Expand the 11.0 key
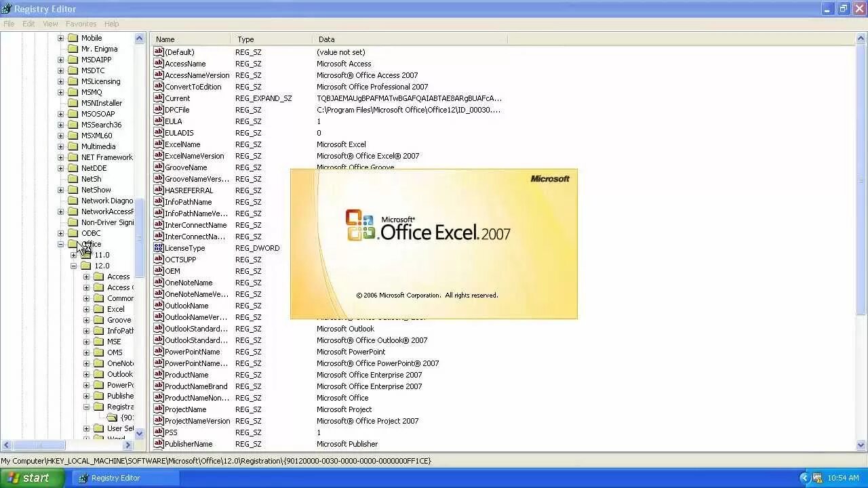Screen dimensions: 868x488 pos(73,255)
